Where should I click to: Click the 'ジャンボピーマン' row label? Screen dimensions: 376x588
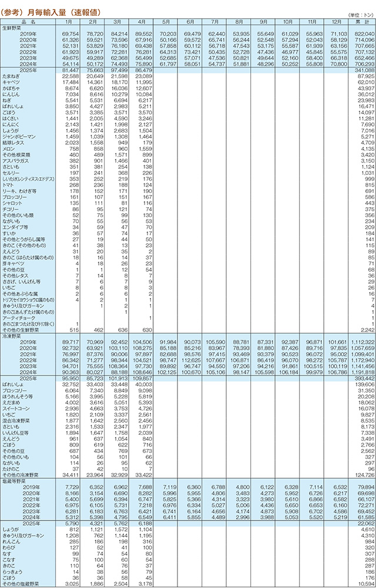(x=19, y=137)
